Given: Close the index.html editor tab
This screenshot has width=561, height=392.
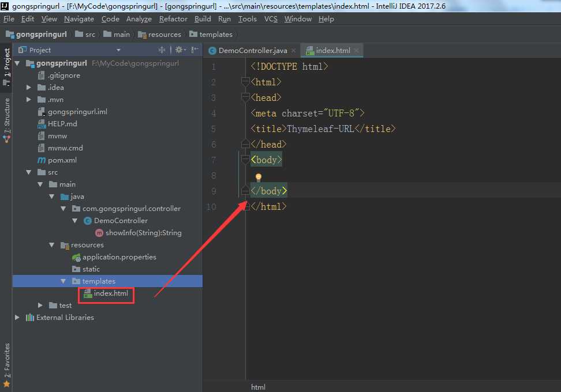Looking at the screenshot, I should click(356, 51).
